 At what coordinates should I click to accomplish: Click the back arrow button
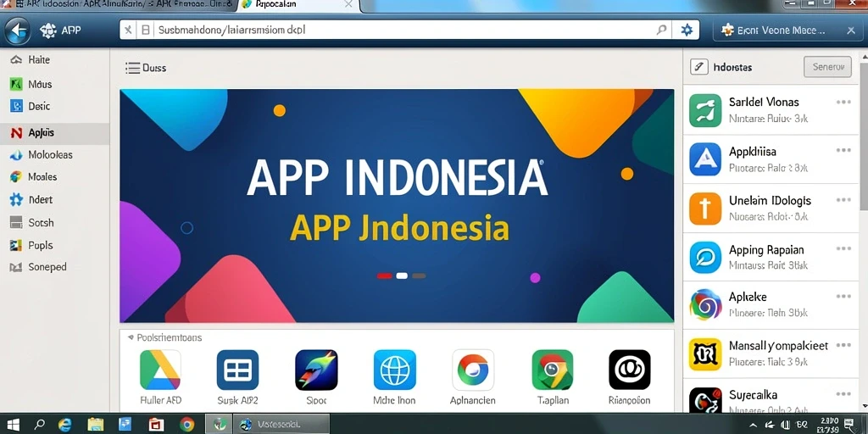17,31
